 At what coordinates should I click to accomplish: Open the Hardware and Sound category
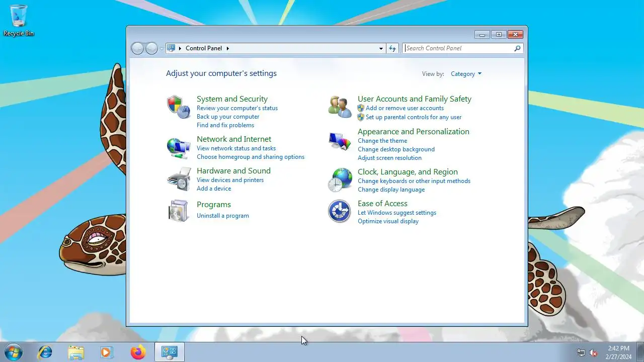[x=233, y=171]
